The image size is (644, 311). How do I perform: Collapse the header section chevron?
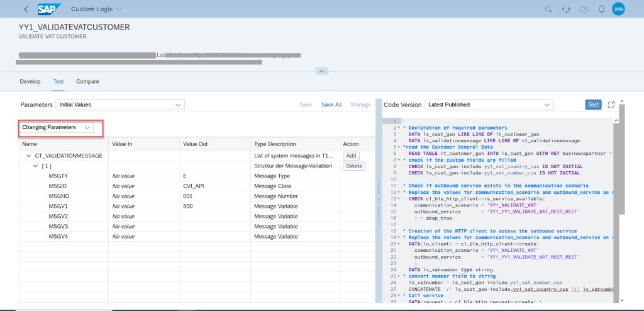coord(321,71)
